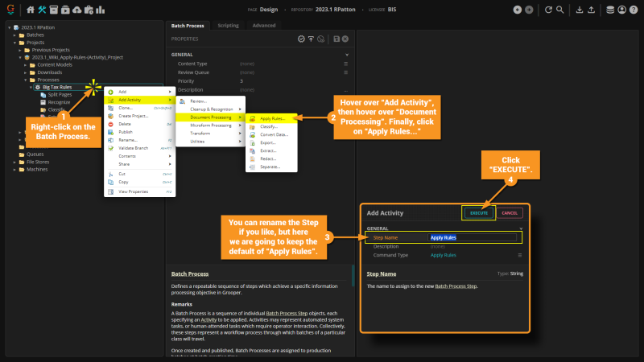Select the Design tools icon

coord(42,10)
